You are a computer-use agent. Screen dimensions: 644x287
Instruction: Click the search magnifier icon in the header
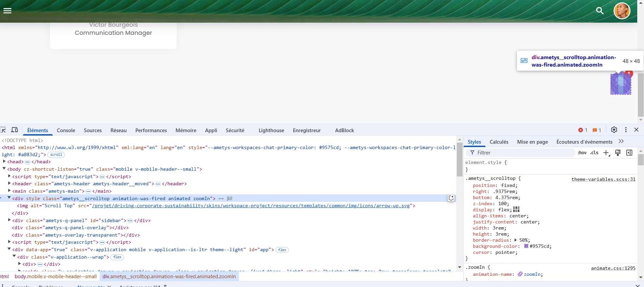coord(600,11)
